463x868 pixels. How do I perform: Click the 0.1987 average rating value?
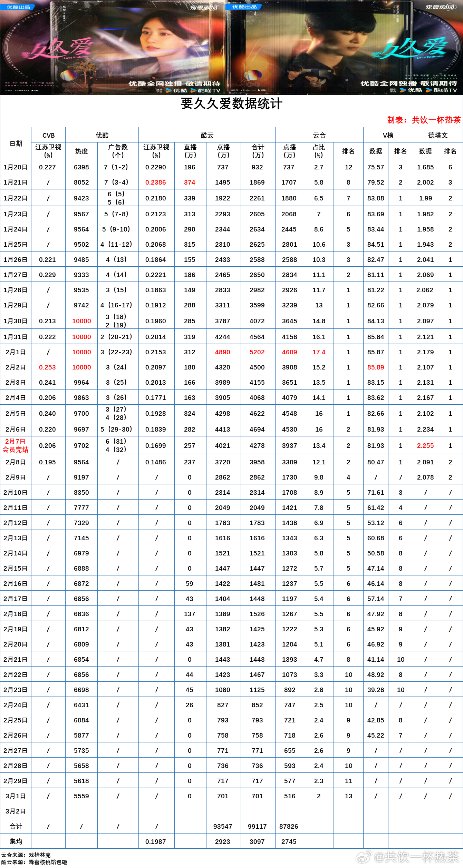click(155, 841)
